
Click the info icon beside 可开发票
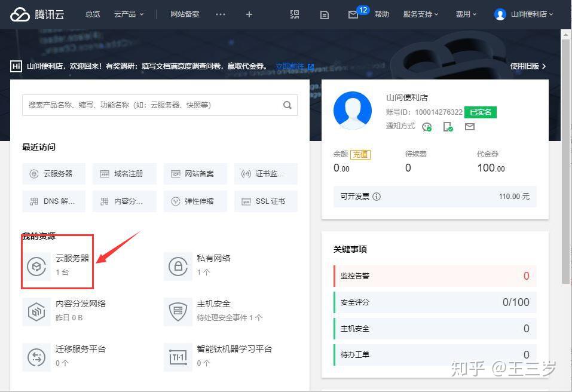tap(377, 197)
